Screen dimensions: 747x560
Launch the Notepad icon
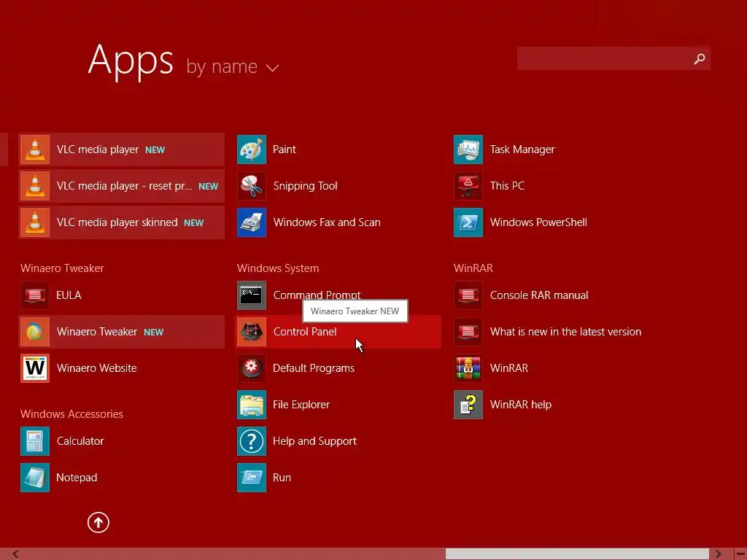click(35, 478)
